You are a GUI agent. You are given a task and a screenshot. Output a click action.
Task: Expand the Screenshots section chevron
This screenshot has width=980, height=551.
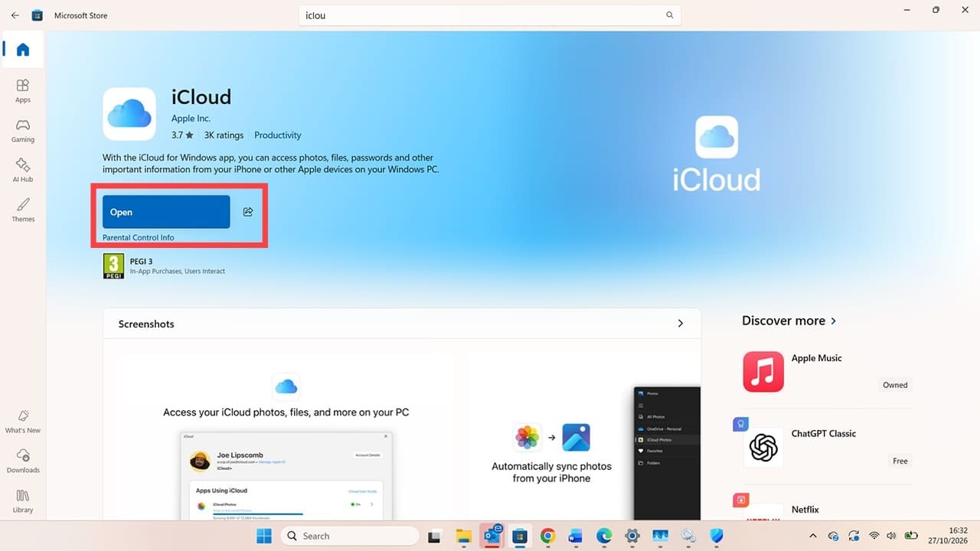click(x=680, y=324)
